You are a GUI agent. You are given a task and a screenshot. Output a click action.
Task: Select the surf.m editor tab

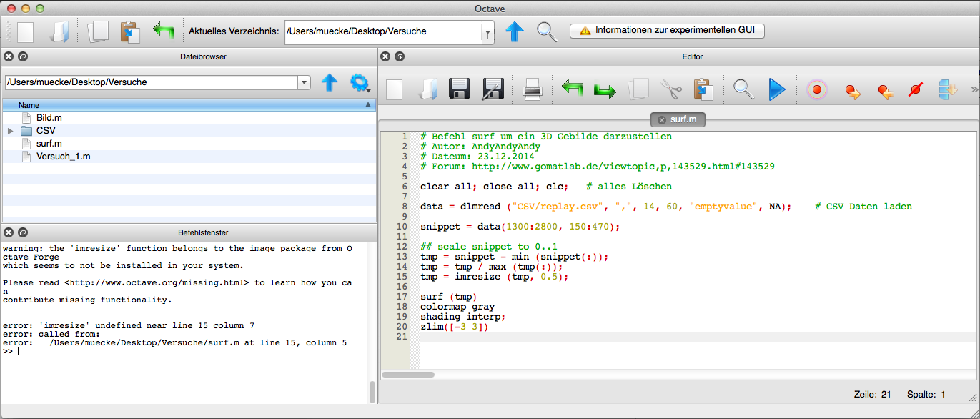pos(683,119)
